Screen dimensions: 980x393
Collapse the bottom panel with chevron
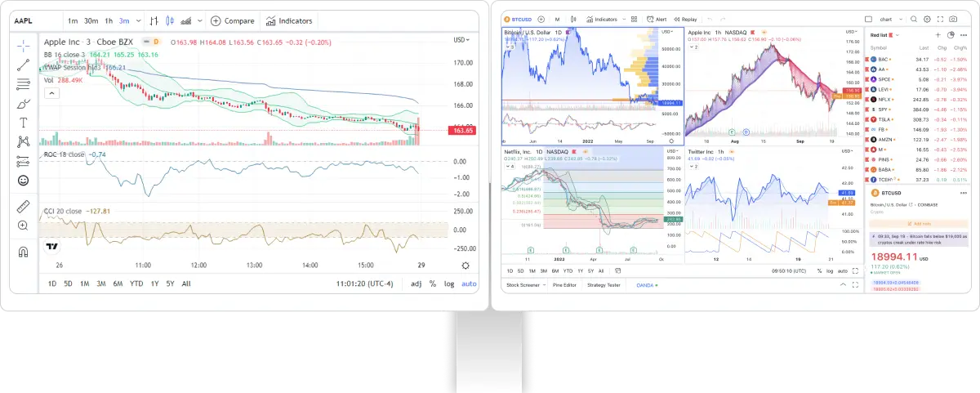click(x=843, y=284)
